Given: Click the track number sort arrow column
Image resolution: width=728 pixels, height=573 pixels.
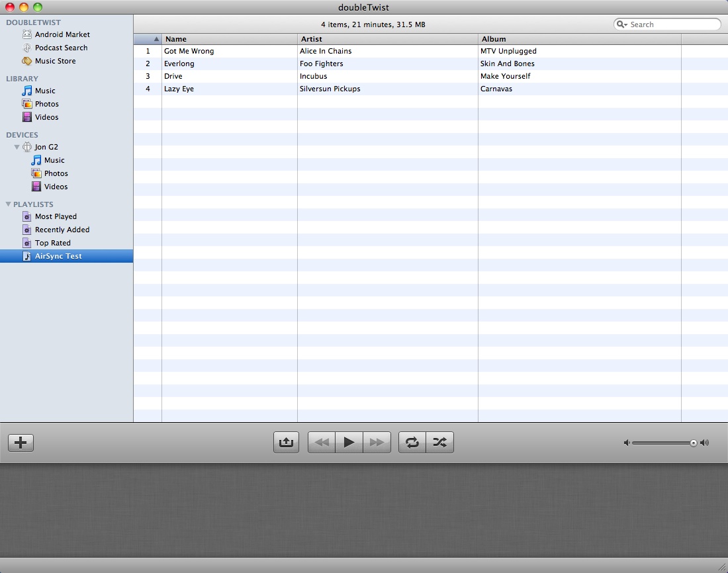Looking at the screenshot, I should pos(148,39).
